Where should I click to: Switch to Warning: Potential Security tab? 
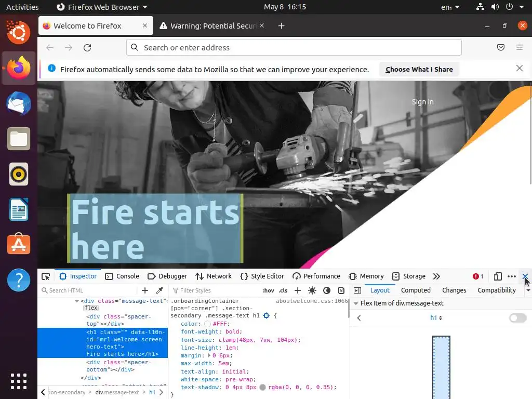tap(212, 26)
